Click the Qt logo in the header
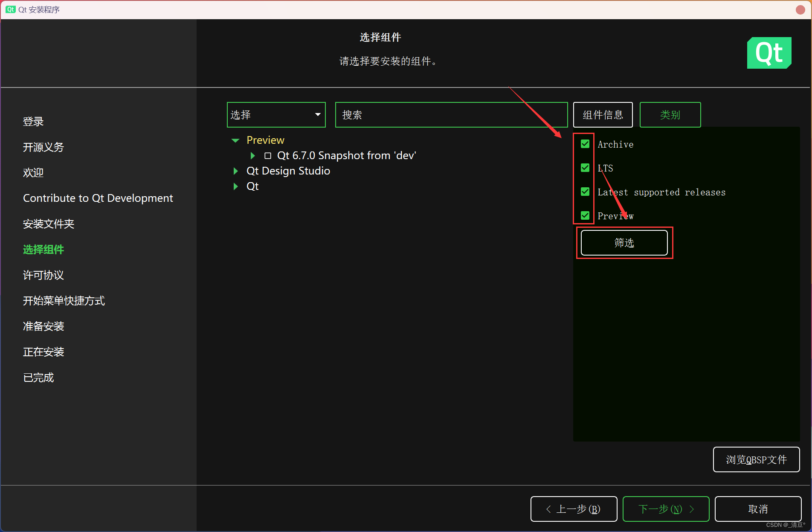This screenshot has width=812, height=532. (769, 53)
